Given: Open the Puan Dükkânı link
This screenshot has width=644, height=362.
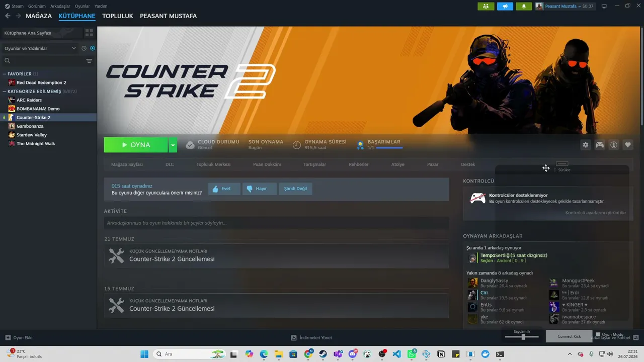Looking at the screenshot, I should pos(267,164).
